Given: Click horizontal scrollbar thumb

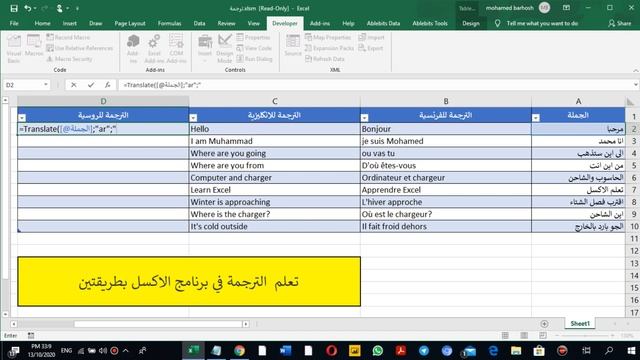Looking at the screenshot, I should click(158, 324).
